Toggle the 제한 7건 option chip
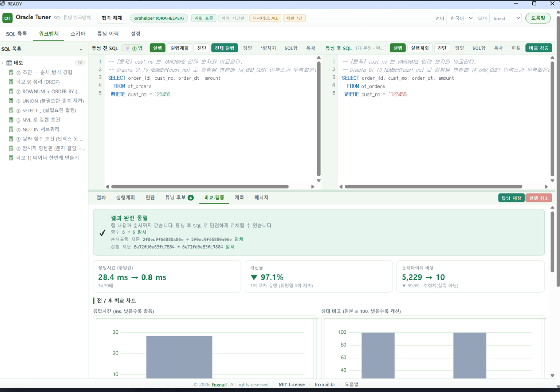This screenshot has width=560, height=392. pyautogui.click(x=294, y=18)
